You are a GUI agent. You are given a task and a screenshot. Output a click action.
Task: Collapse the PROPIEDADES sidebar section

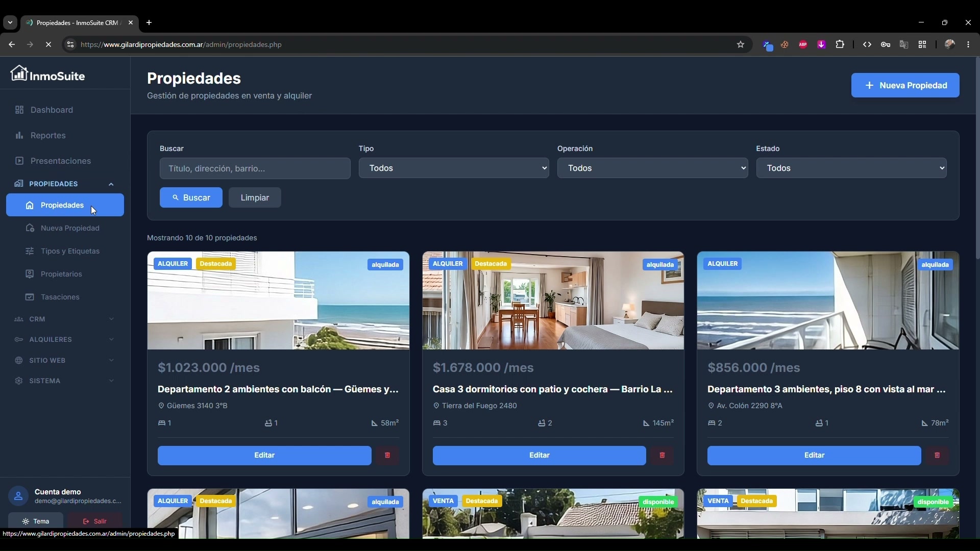65,184
